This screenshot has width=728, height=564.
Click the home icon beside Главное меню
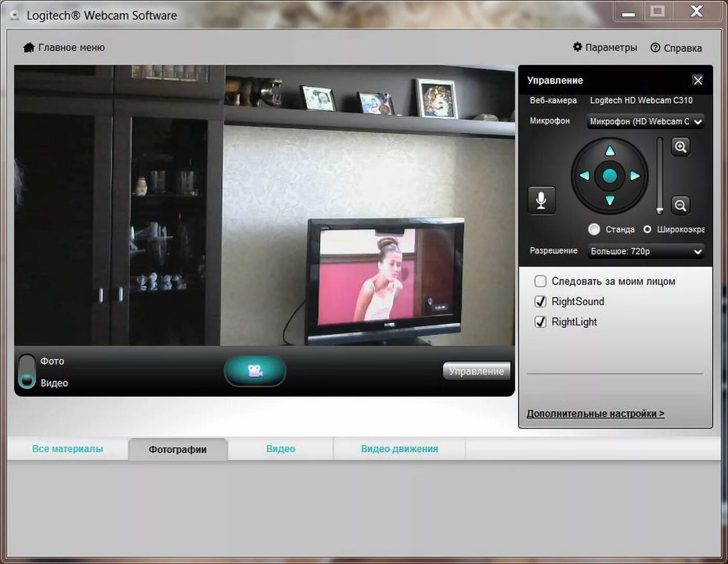pos(29,47)
